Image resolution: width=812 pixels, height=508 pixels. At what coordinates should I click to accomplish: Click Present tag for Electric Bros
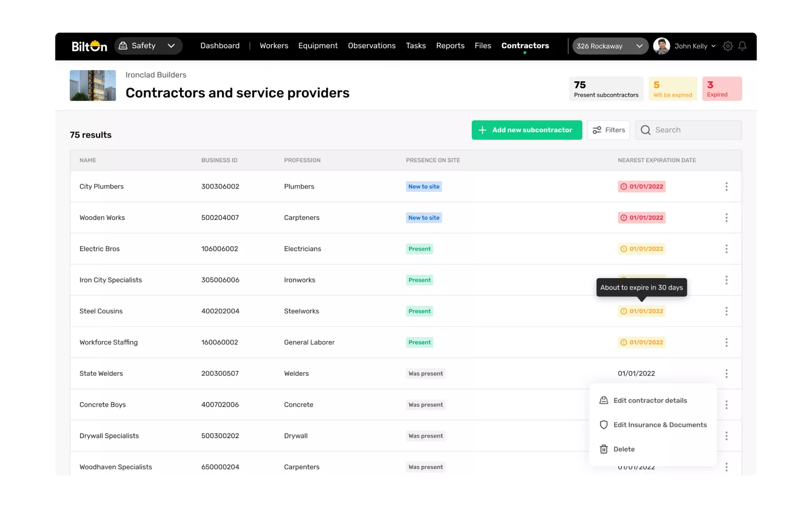(420, 249)
